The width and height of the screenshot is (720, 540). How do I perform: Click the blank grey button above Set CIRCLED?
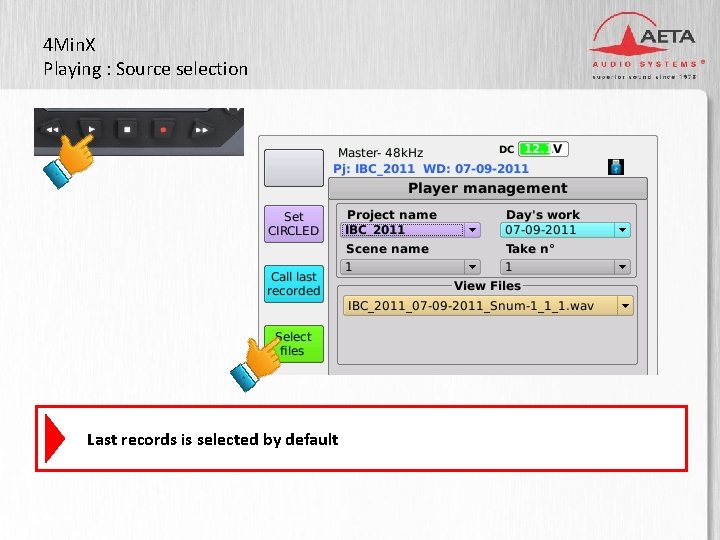pos(294,168)
